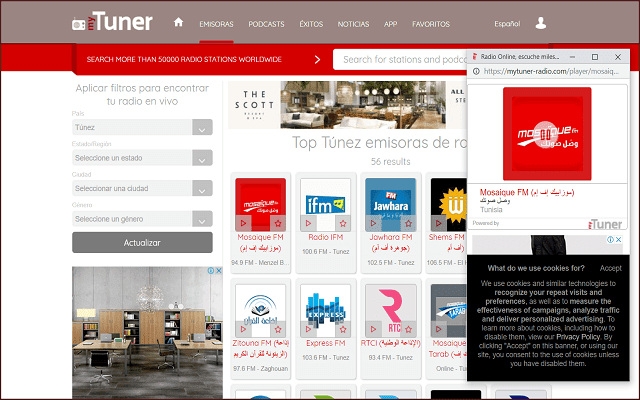Screen dimensions: 640x400
Task: Toggle the favorite star on Radio IFM
Action: pyautogui.click(x=342, y=222)
